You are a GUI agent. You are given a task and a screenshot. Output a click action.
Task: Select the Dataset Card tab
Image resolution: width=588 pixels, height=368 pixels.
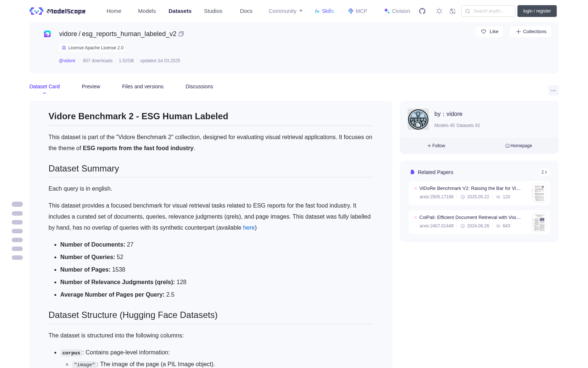(x=44, y=86)
